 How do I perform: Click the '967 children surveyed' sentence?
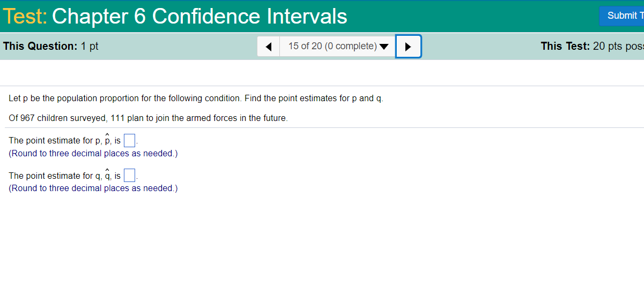coord(148,118)
